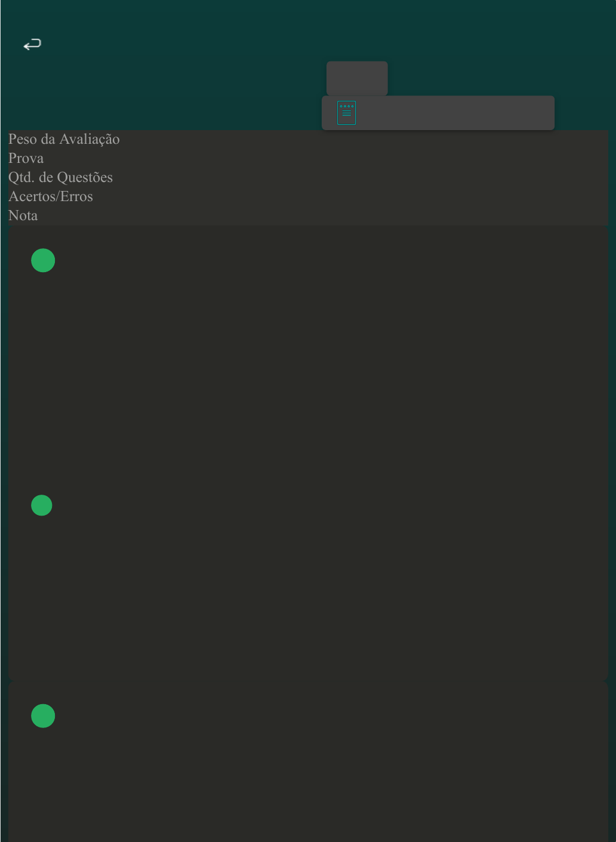
Task: Click the Prova column header
Action: tap(26, 158)
